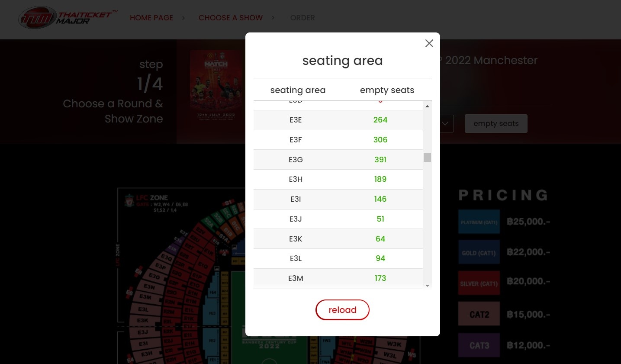Screen dimensions: 621x364
Task: Click the seating list scrollbar thumb
Action: (427, 157)
